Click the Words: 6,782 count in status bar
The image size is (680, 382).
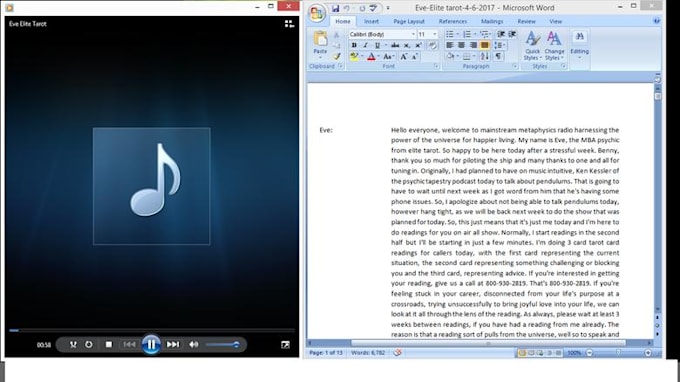coord(368,353)
